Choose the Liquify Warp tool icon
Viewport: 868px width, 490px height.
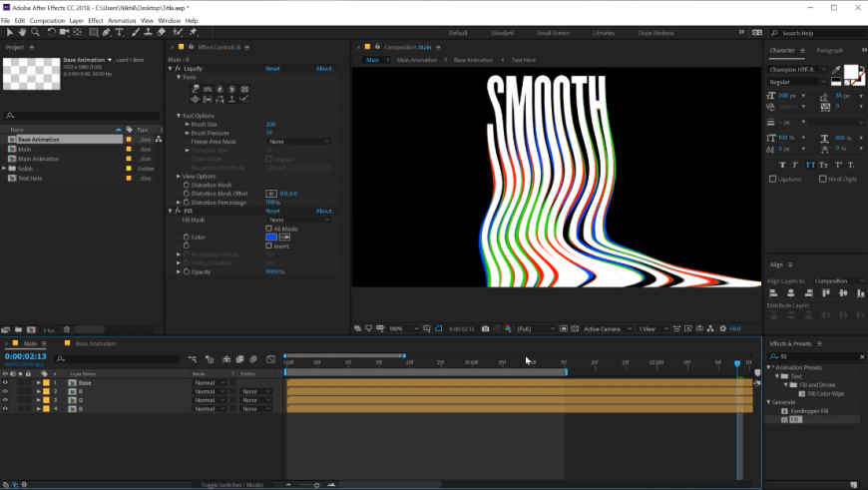click(x=196, y=89)
